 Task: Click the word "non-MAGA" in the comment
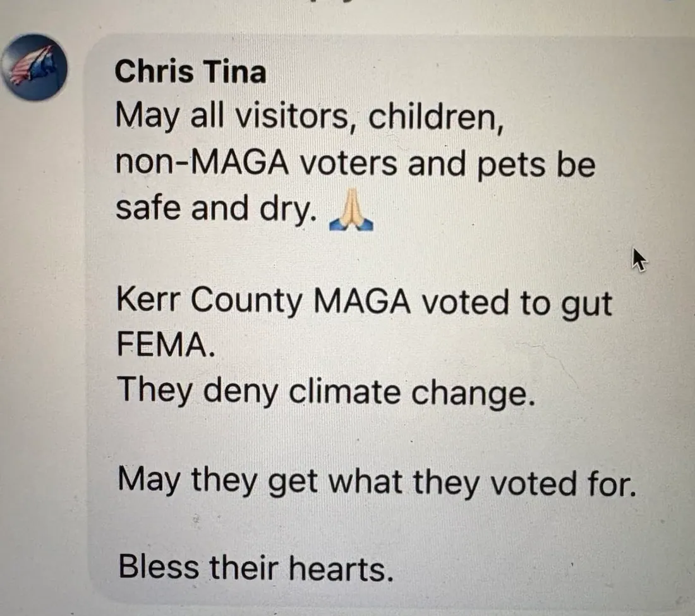click(x=202, y=162)
